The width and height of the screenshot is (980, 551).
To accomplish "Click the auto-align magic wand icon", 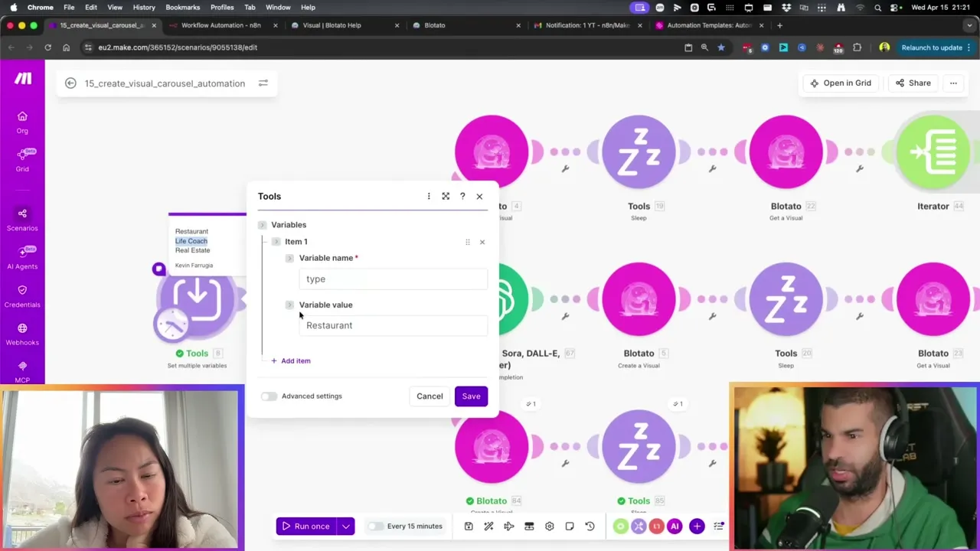I will click(x=488, y=527).
